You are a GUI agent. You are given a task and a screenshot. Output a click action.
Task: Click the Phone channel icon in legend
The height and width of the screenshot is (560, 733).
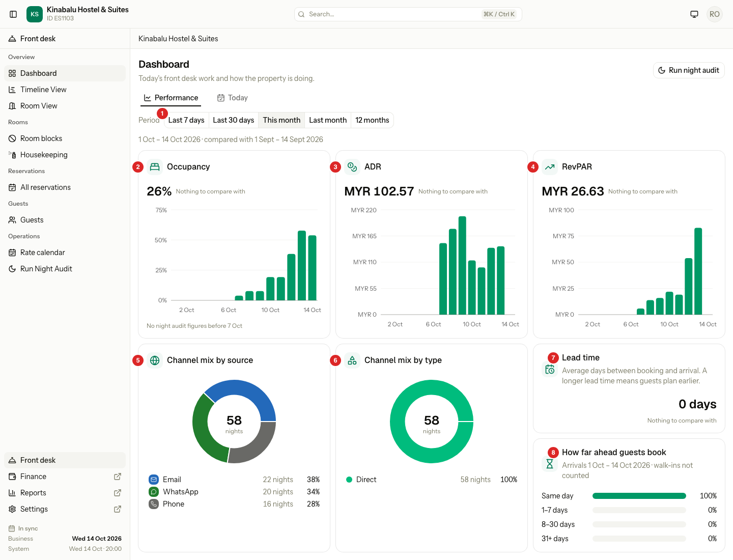pyautogui.click(x=154, y=504)
